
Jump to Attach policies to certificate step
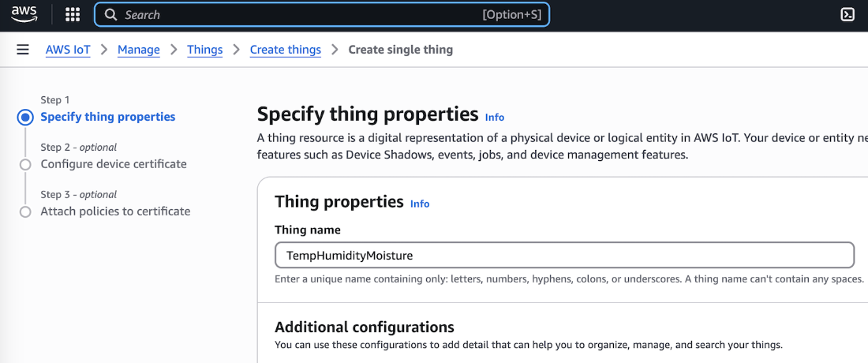coord(115,211)
